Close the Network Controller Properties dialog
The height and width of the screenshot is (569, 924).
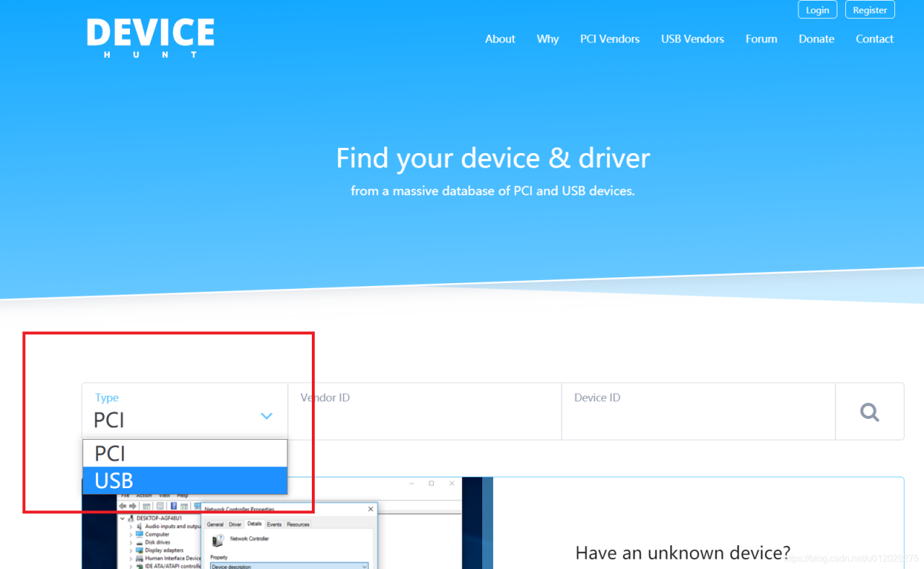pyautogui.click(x=370, y=509)
